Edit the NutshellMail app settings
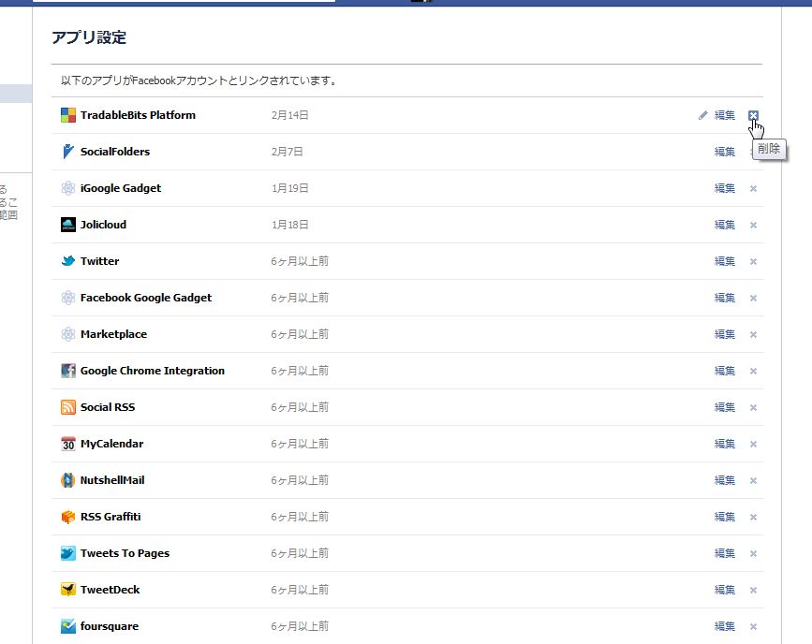This screenshot has height=644, width=812. coord(725,480)
